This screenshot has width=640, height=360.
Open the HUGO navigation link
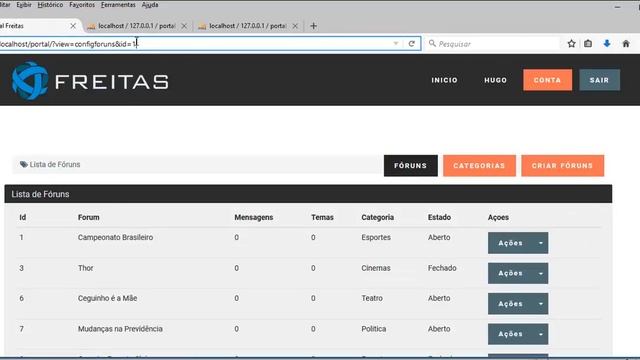click(x=496, y=80)
